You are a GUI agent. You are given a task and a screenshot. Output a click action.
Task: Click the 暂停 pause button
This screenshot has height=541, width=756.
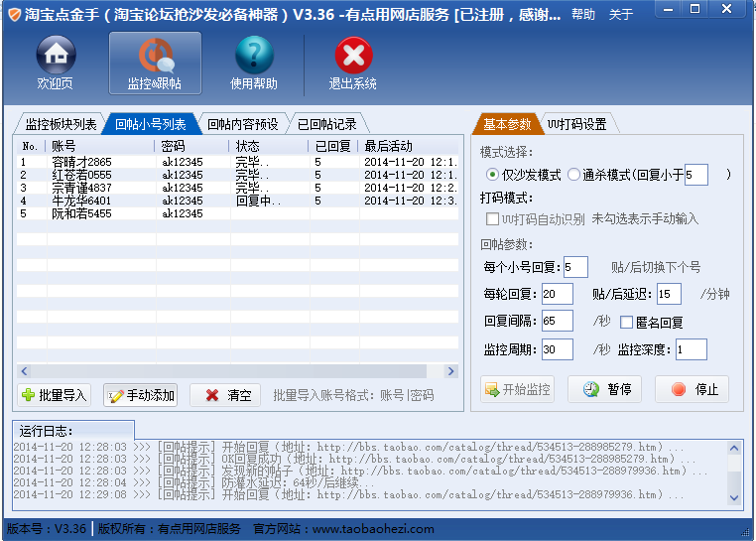(604, 389)
